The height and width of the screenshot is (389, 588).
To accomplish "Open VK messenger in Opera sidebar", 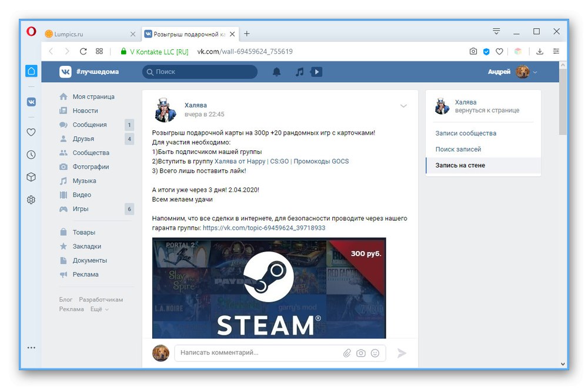I will [31, 102].
